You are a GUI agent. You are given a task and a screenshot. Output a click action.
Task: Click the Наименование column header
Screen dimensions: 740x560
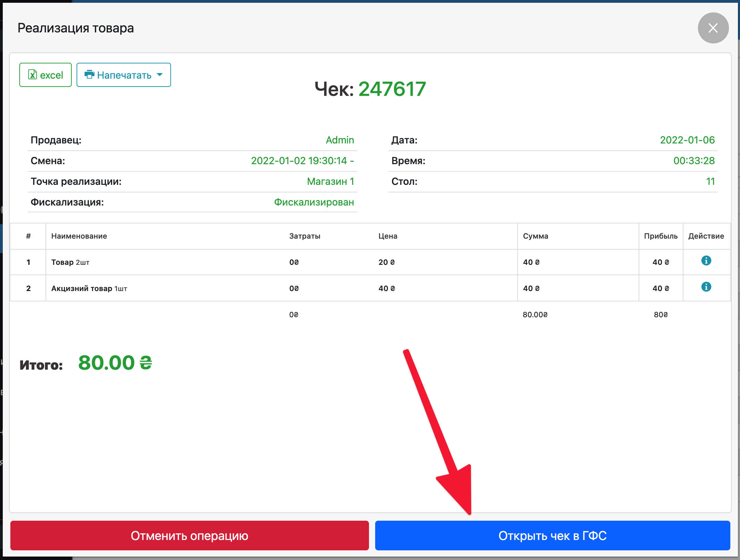coord(79,236)
